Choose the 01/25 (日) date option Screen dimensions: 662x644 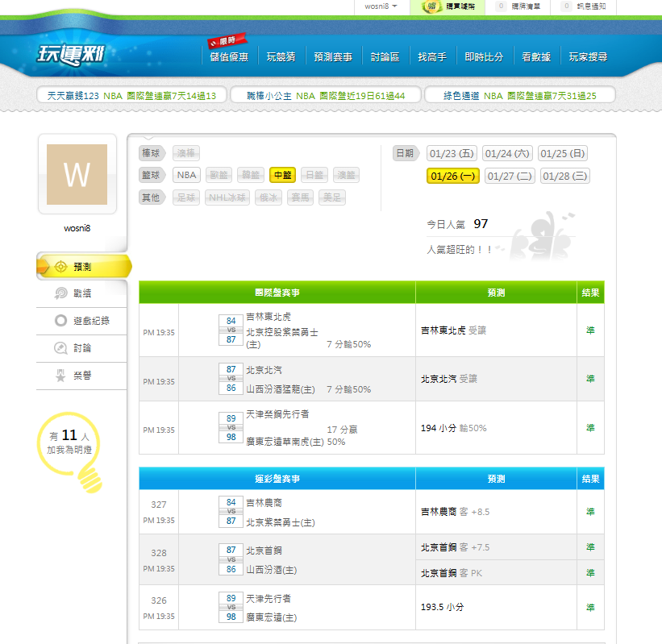coord(563,153)
